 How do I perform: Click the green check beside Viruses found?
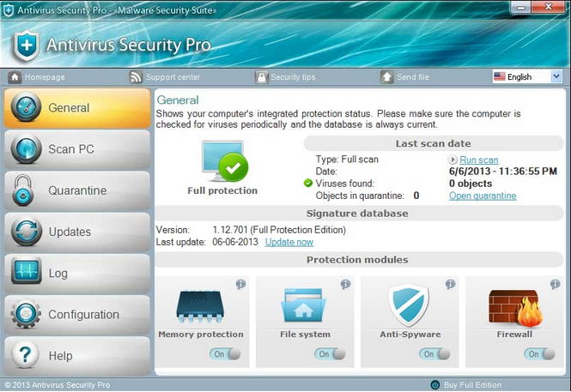[x=308, y=183]
